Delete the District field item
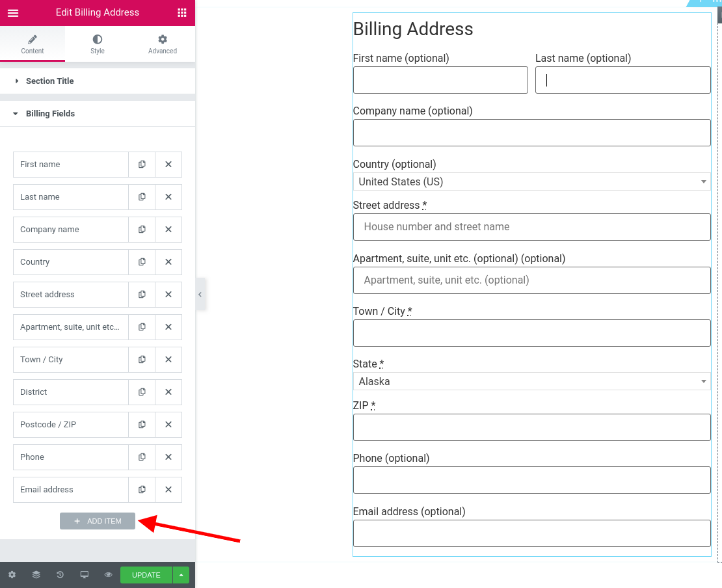The image size is (722, 588). [168, 392]
